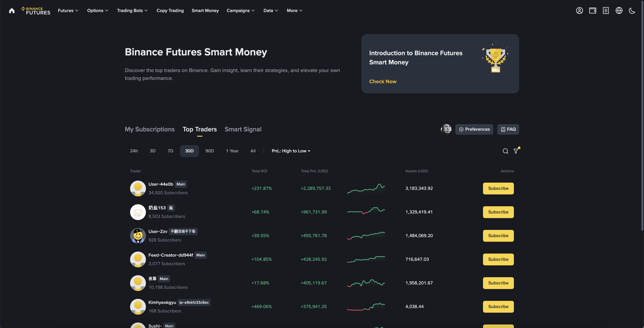Image resolution: width=644 pixels, height=328 pixels.
Task: Open the Preferences button
Action: (474, 129)
